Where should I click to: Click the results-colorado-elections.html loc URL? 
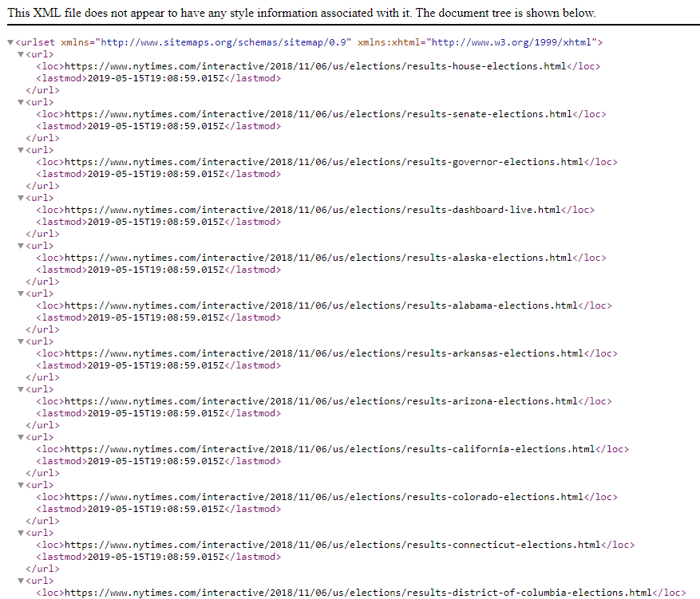[x=324, y=497]
